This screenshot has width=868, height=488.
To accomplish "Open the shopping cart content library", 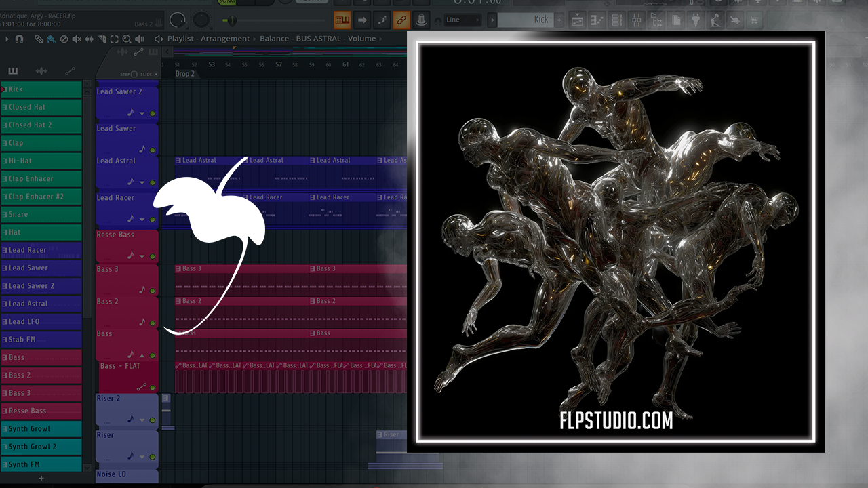I will 753,20.
